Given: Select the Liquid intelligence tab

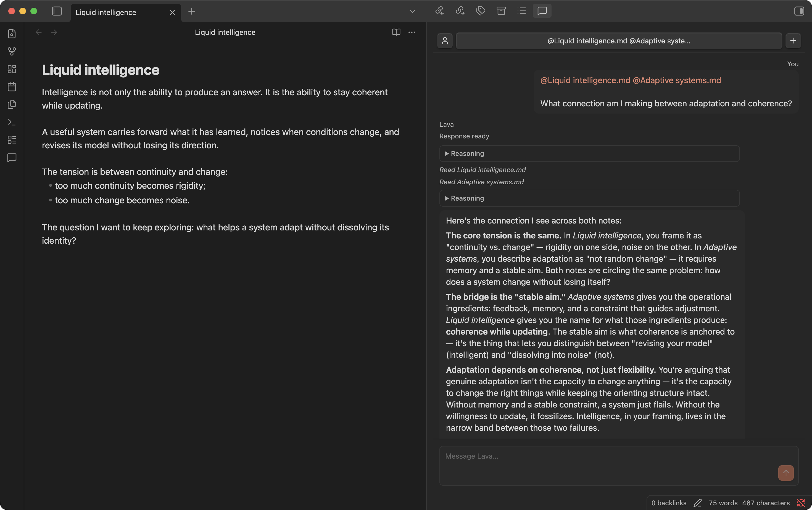Looking at the screenshot, I should tap(126, 13).
